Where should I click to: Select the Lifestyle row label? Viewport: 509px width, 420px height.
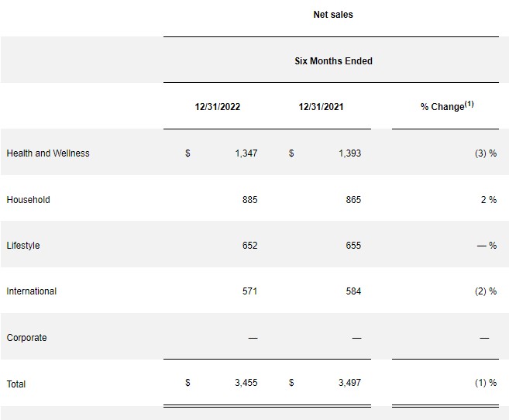[x=23, y=246]
